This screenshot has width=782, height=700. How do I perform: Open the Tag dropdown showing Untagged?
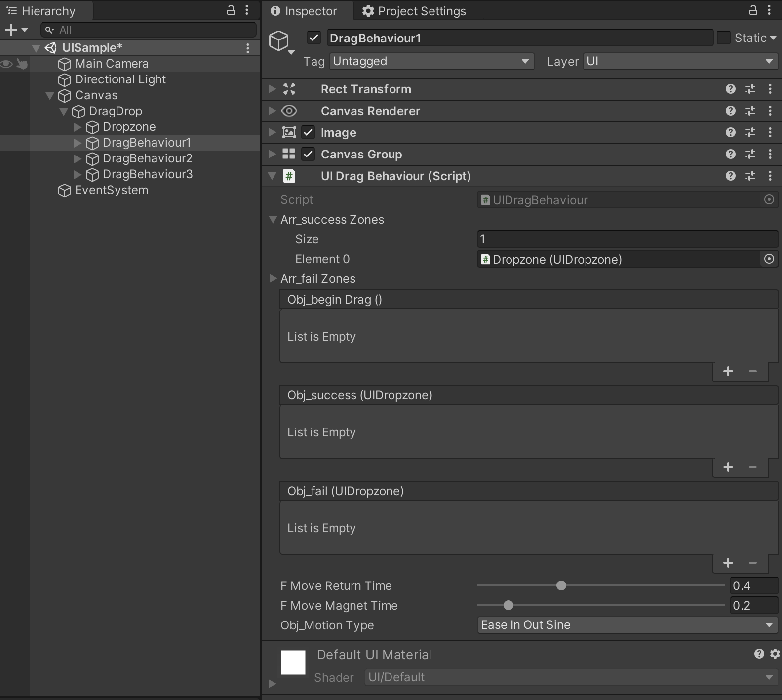pos(431,61)
